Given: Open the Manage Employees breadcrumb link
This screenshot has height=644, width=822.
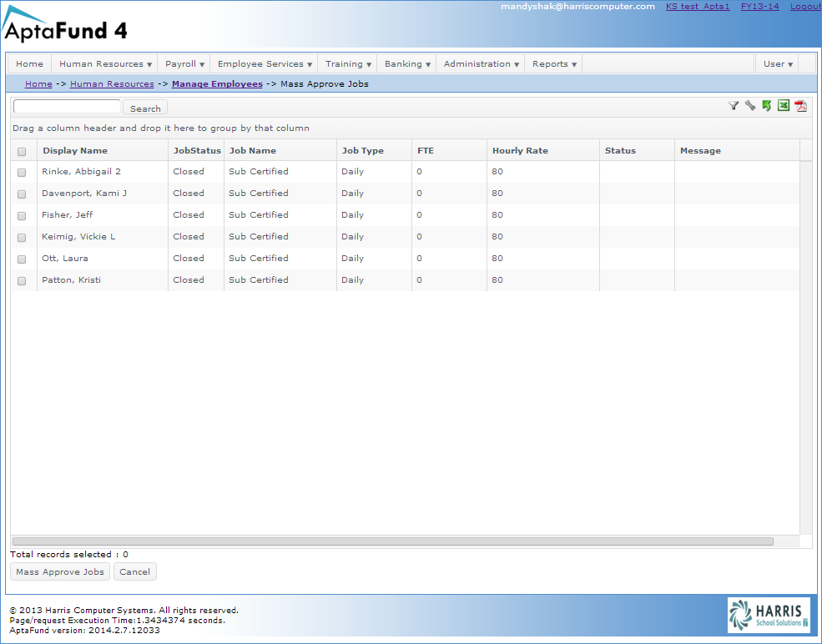Looking at the screenshot, I should pyautogui.click(x=217, y=84).
